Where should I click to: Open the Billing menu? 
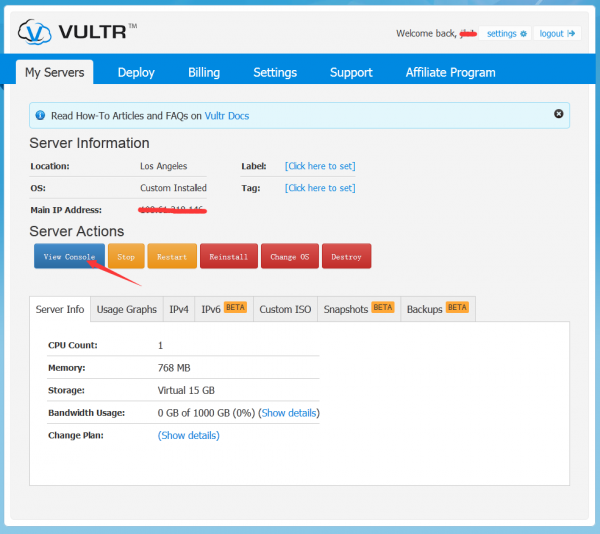[204, 72]
